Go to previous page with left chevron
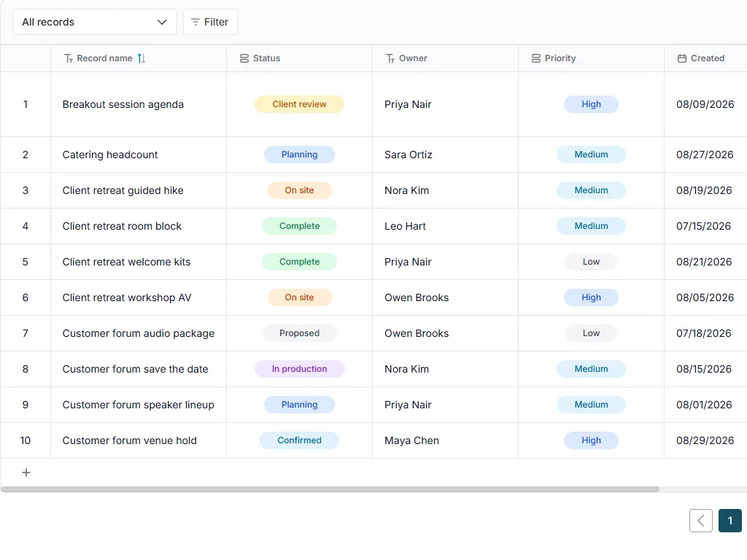 (701, 521)
